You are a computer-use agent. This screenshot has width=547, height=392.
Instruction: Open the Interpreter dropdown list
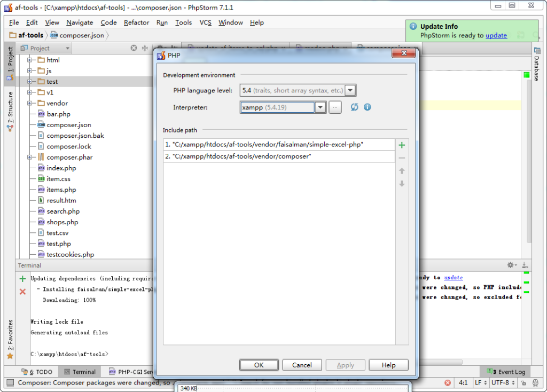tap(320, 107)
